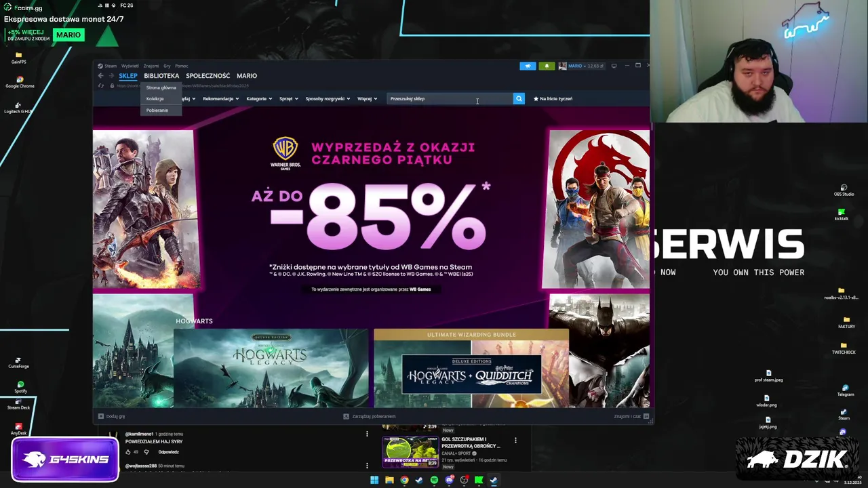Open the jajekj.png desktop file
Image resolution: width=868 pixels, height=488 pixels.
point(768,423)
